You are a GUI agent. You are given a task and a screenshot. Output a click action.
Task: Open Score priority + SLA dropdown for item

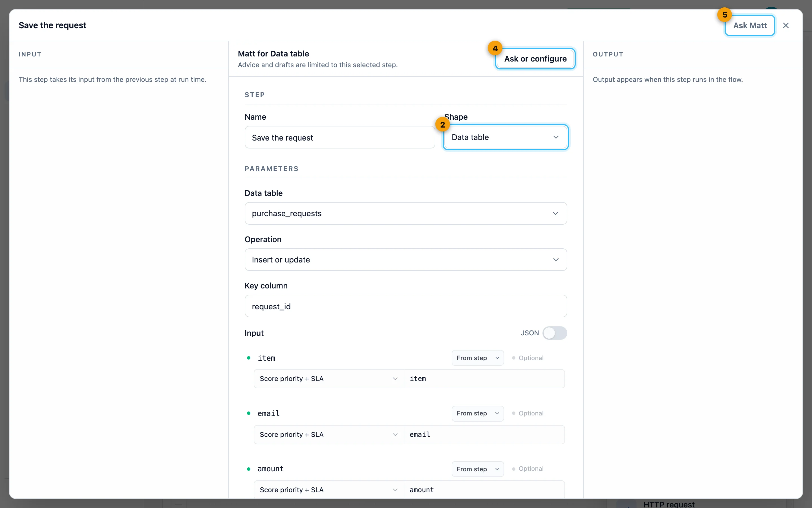(328, 379)
